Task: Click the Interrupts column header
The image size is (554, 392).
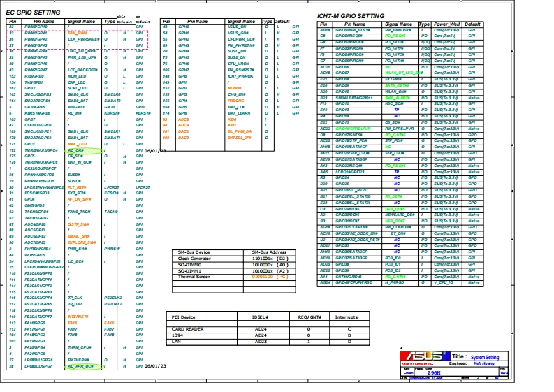Action: click(347, 317)
